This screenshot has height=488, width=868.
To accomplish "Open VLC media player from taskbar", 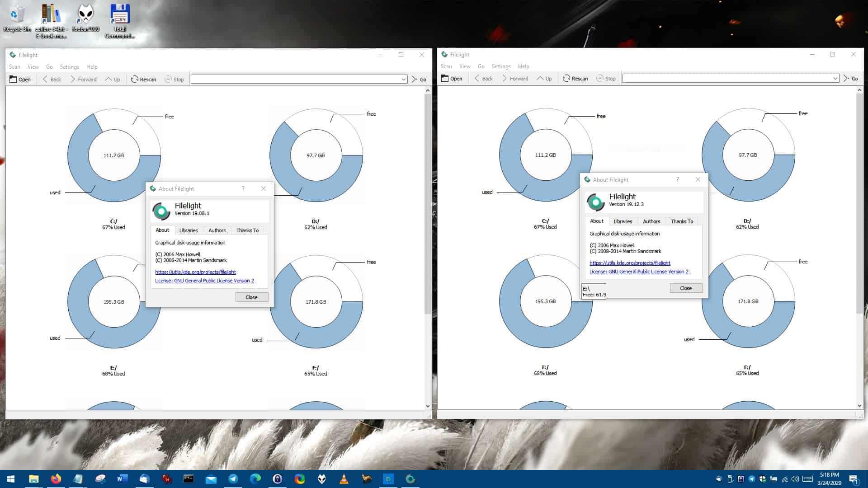I will click(344, 479).
